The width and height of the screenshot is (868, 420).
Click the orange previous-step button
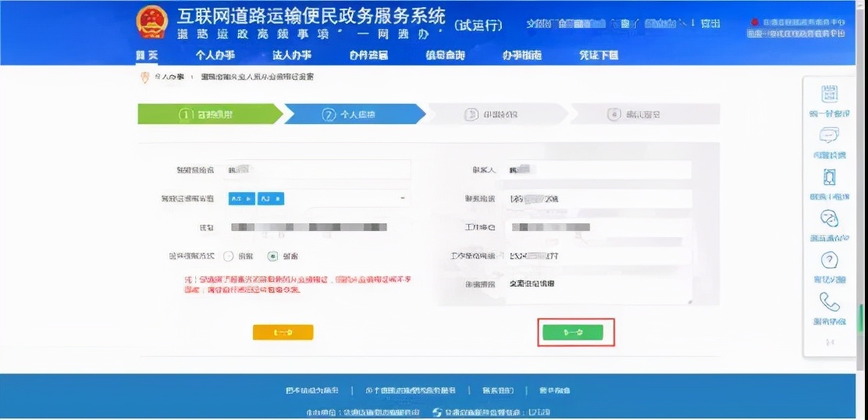click(x=283, y=332)
